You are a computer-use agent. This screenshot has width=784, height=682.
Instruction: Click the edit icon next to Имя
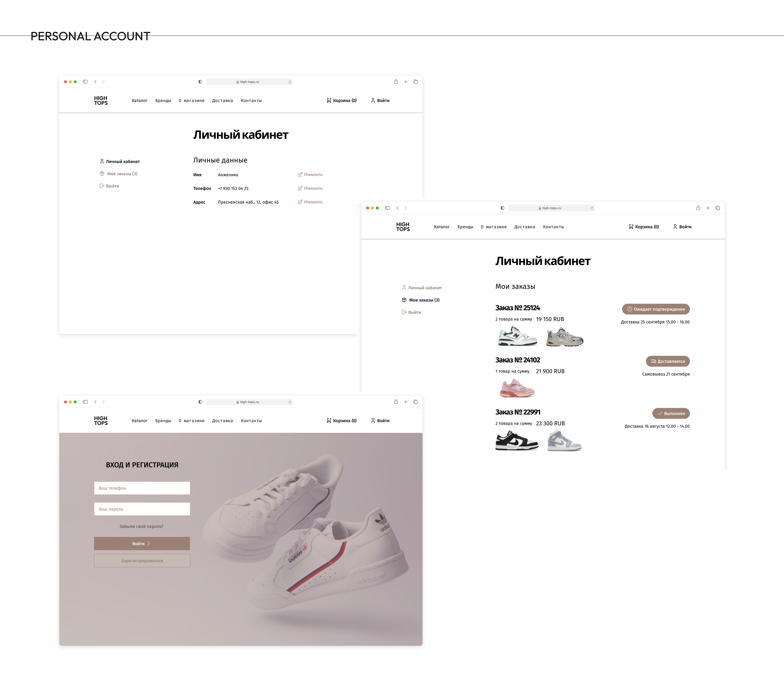[300, 175]
